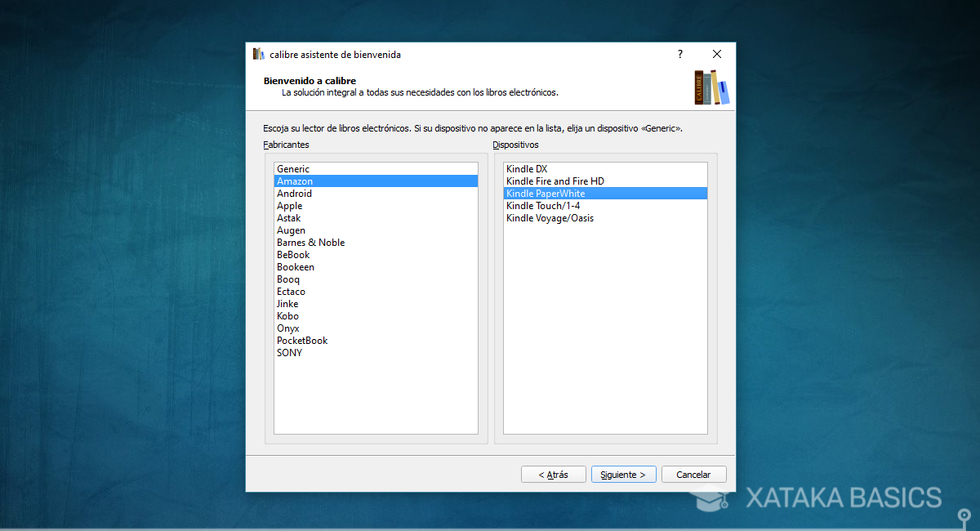Go back using the Atrás button
The image size is (980, 531).
click(553, 474)
